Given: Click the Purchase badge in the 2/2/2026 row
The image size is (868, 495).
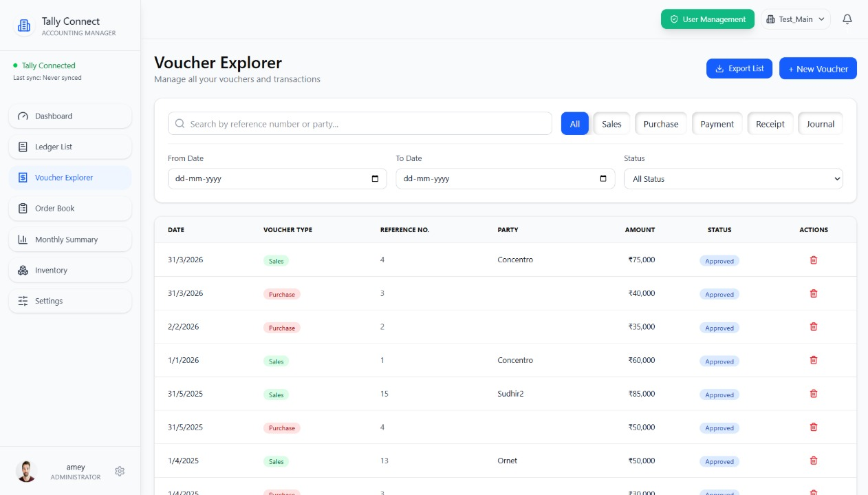Looking at the screenshot, I should click(282, 328).
